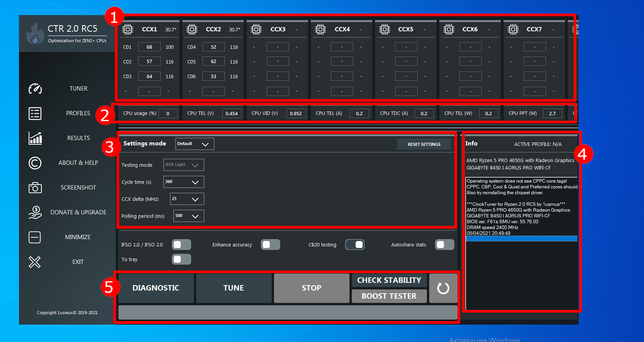This screenshot has height=342, width=644.
Task: Toggle the To tray switch
Action: [182, 259]
